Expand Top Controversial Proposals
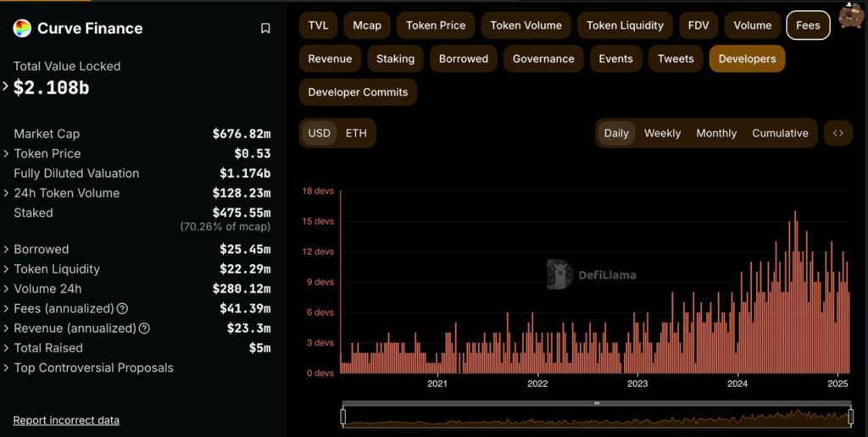Screen dimensions: 868x437 pyautogui.click(x=7, y=368)
